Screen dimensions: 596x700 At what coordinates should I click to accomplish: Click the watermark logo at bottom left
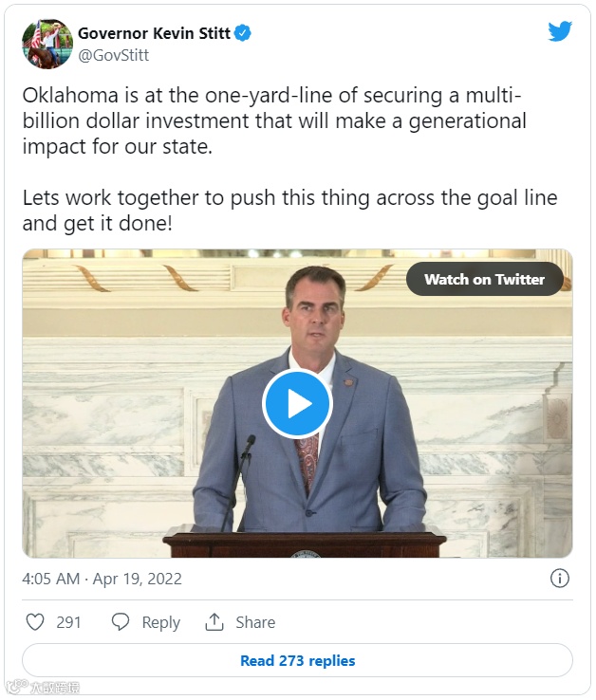point(43,686)
